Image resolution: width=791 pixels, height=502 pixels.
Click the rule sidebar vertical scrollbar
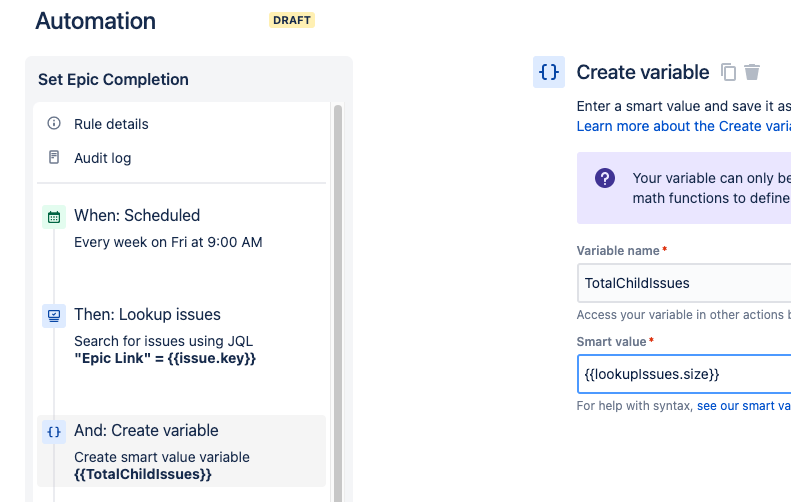click(x=338, y=300)
